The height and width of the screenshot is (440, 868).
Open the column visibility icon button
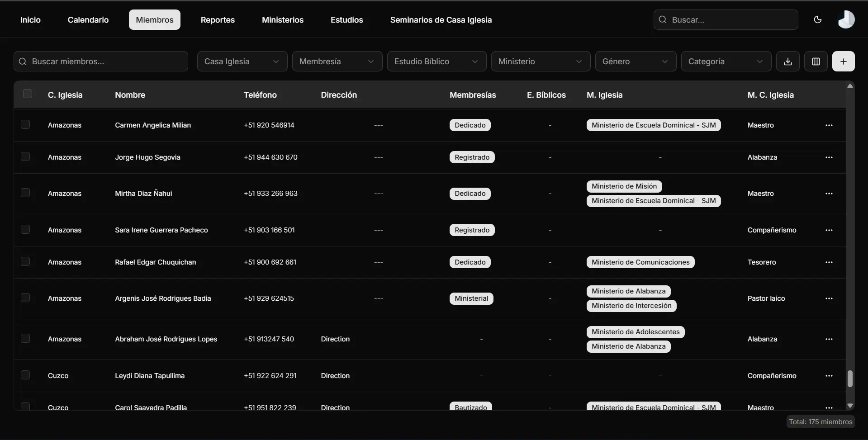pos(816,62)
